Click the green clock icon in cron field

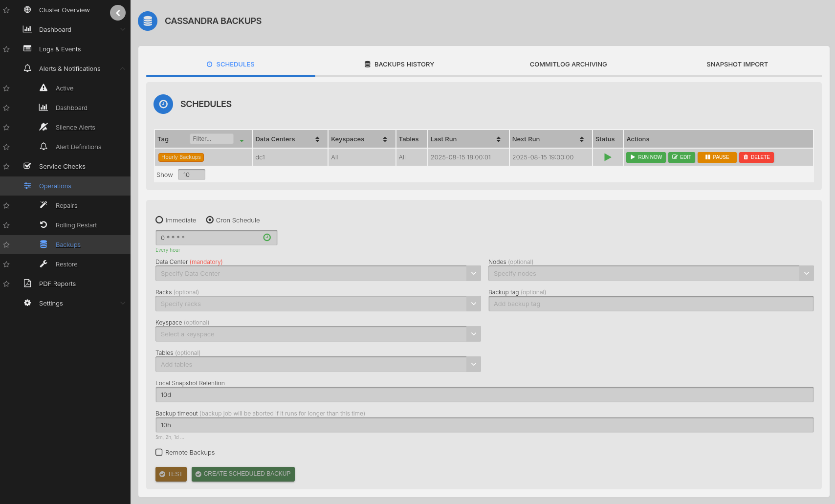(267, 238)
